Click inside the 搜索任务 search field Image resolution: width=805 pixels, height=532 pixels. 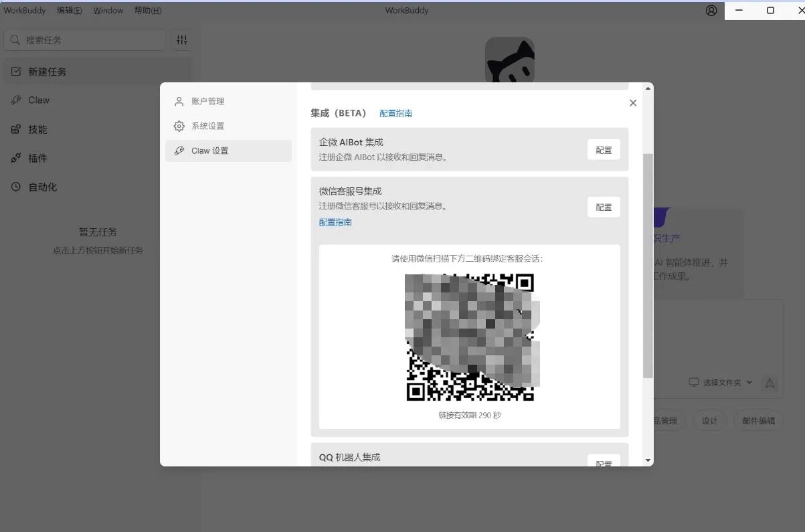tap(84, 39)
